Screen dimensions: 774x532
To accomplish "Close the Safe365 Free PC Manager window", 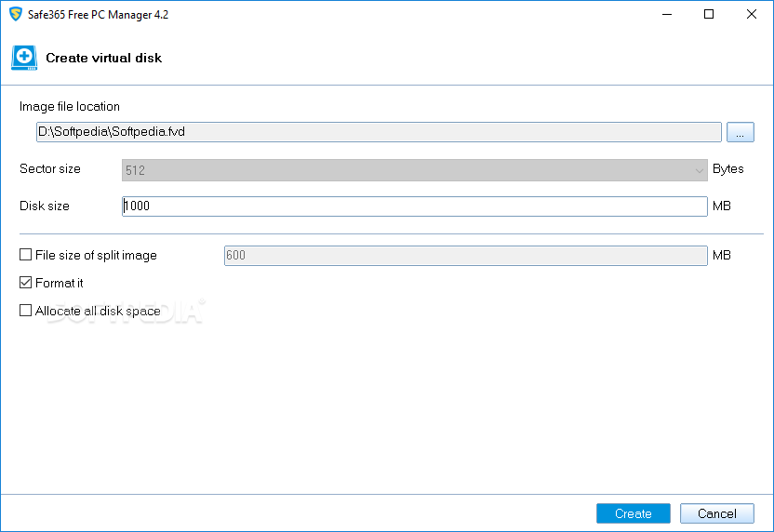I will point(752,14).
